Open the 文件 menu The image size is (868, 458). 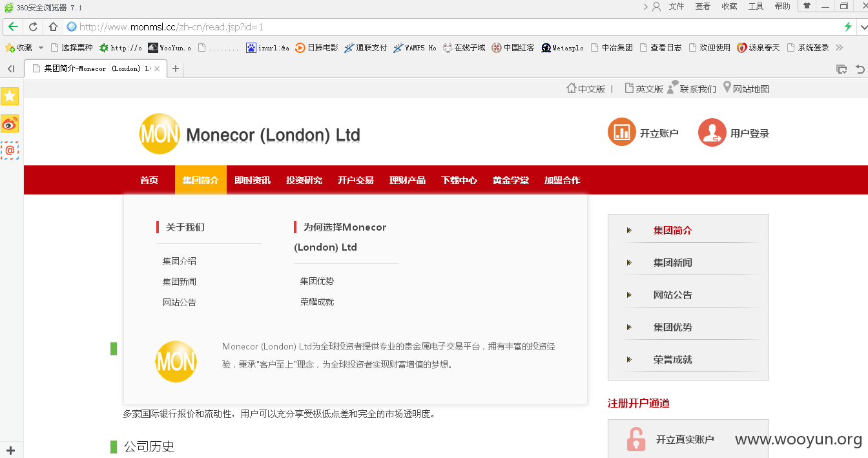pyautogui.click(x=676, y=6)
